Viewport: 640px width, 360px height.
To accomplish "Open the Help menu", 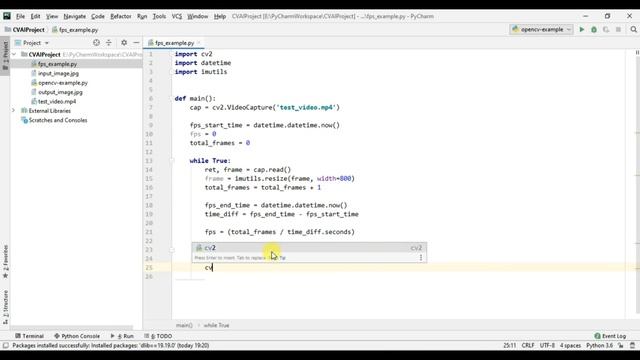I will coord(220,16).
